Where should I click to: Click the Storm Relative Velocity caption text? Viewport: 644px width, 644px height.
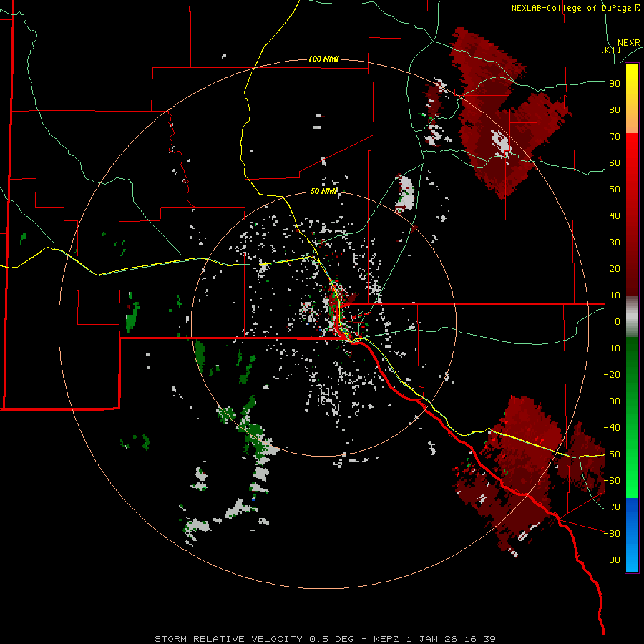coord(325,639)
